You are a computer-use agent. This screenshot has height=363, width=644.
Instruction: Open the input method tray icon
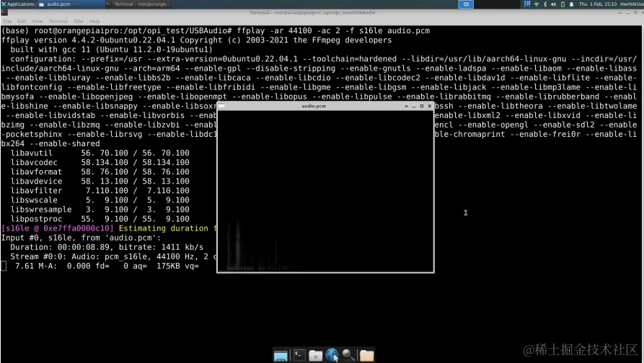click(527, 4)
